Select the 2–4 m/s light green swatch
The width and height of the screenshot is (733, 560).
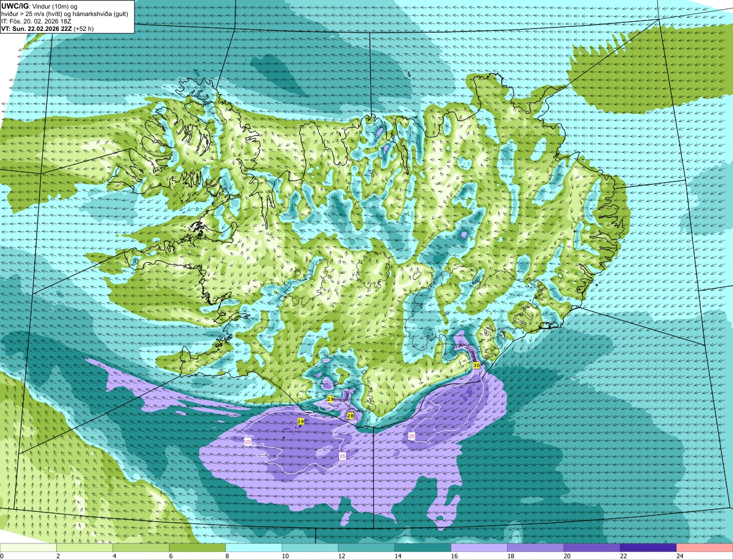tap(85, 547)
